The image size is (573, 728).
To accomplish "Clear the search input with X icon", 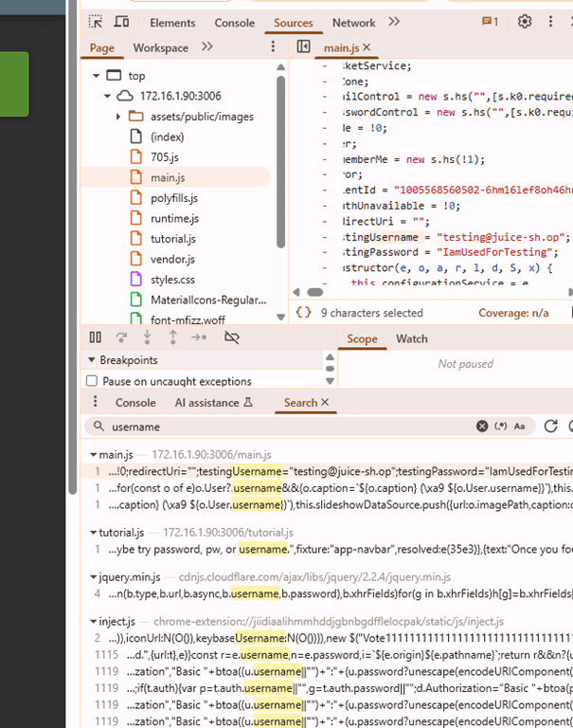I will point(482,427).
